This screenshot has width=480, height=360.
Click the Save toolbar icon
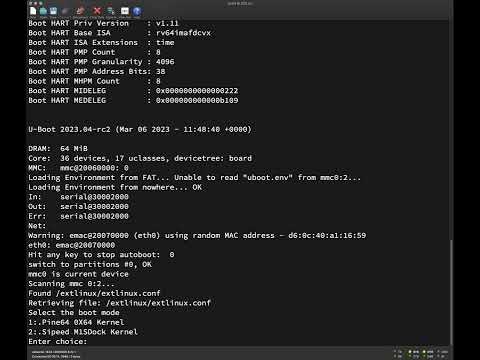click(x=53, y=11)
